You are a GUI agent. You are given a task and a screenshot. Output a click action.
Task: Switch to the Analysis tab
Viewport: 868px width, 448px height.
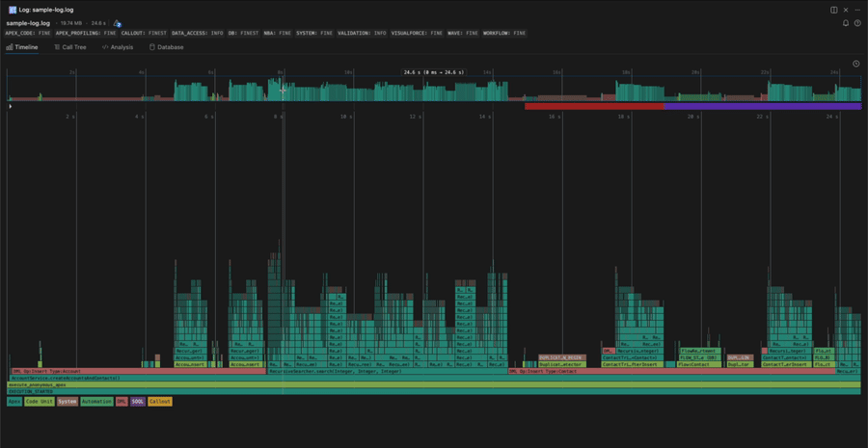tap(118, 47)
